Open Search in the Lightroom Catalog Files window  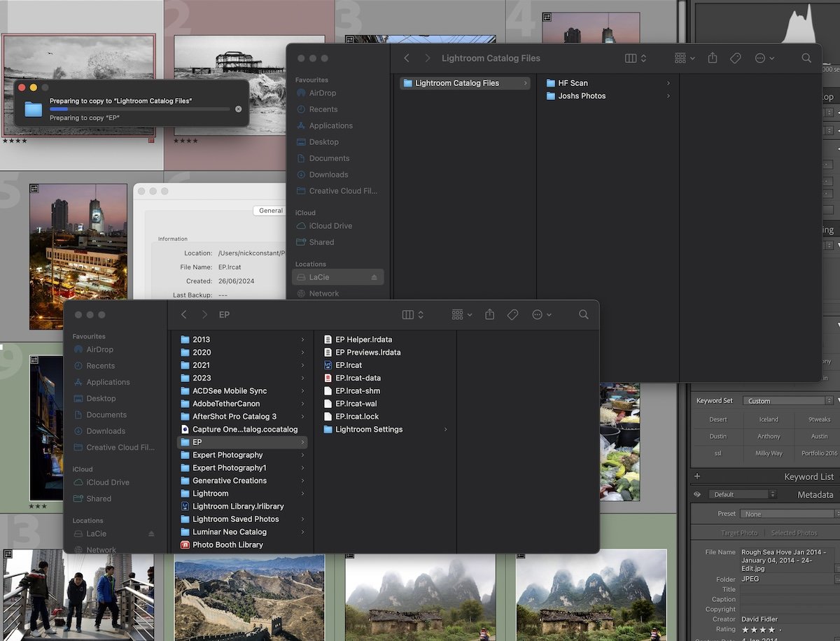point(806,58)
